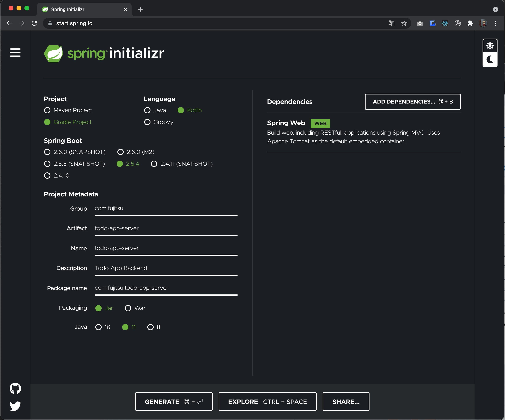This screenshot has width=505, height=420.
Task: Click the address bar URL start.spring.io
Action: click(74, 23)
